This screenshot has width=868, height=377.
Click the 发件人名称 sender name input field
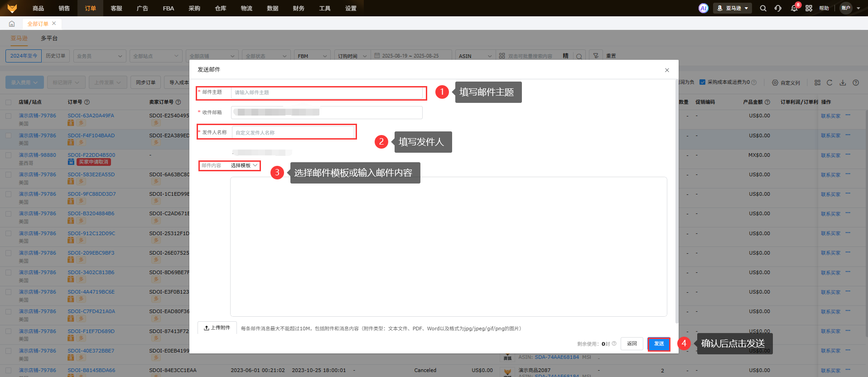click(293, 132)
